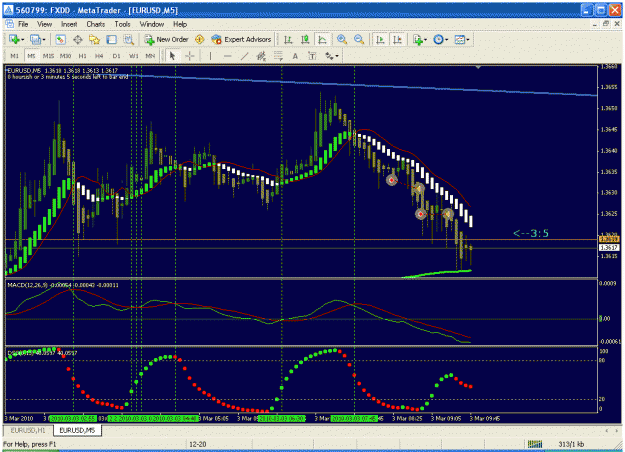This screenshot has width=625, height=452.
Task: Click the chart shift triangle marker at top
Action: 478,67
